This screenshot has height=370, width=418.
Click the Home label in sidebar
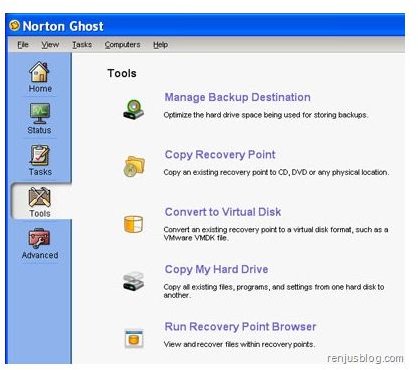click(x=40, y=89)
